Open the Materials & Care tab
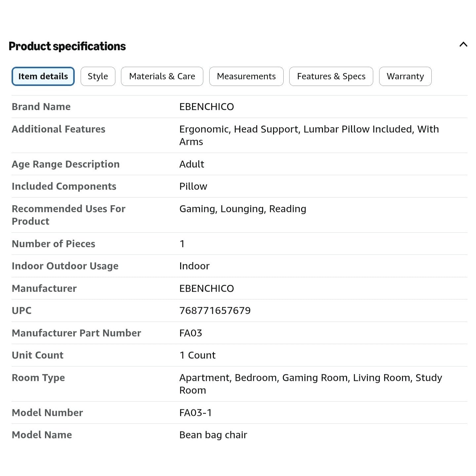Screen dimensions: 476x476 point(162,76)
